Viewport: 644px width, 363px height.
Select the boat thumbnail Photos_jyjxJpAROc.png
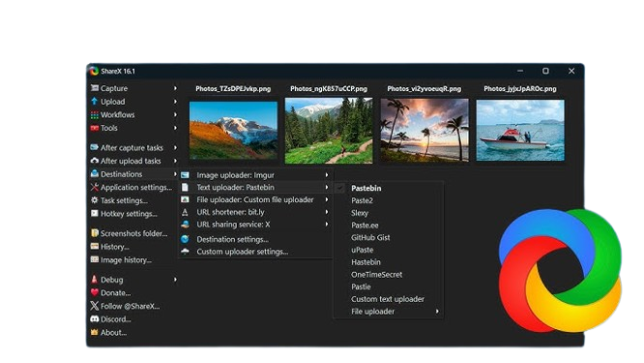coord(520,130)
